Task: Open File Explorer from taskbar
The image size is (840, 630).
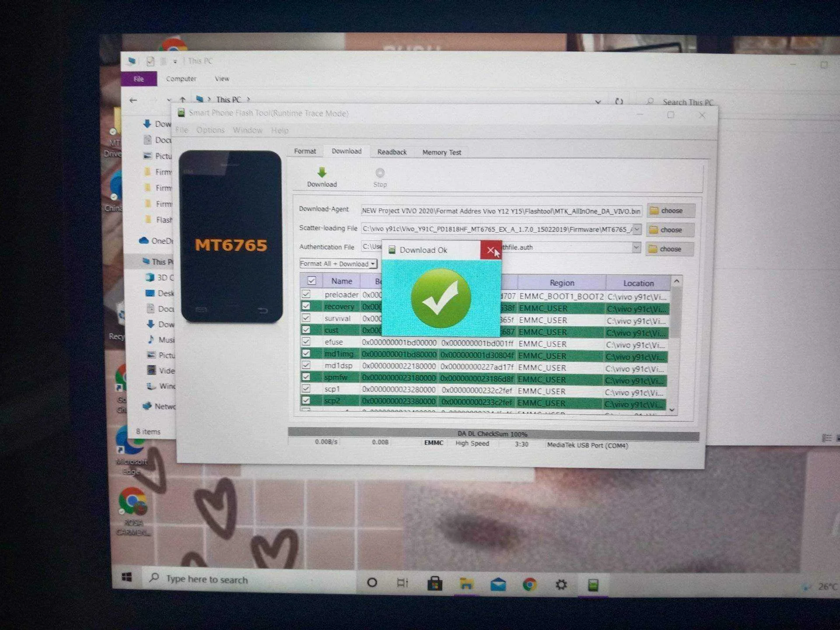Action: tap(466, 584)
